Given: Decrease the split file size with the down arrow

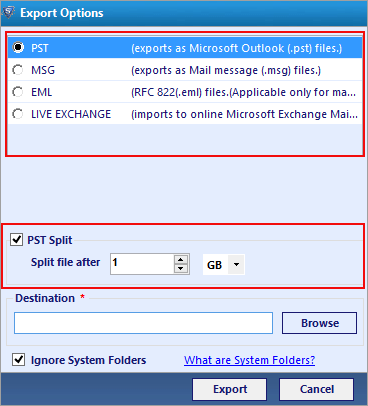Looking at the screenshot, I should tap(181, 268).
